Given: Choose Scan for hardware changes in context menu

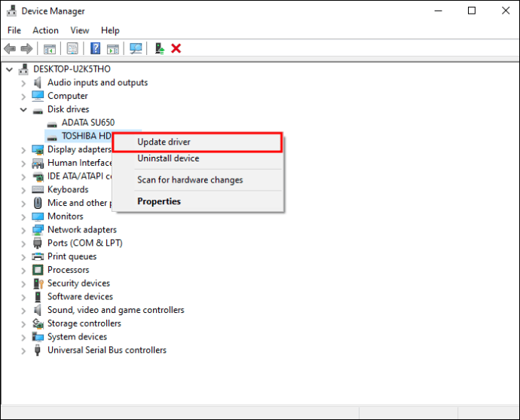Looking at the screenshot, I should point(197,179).
